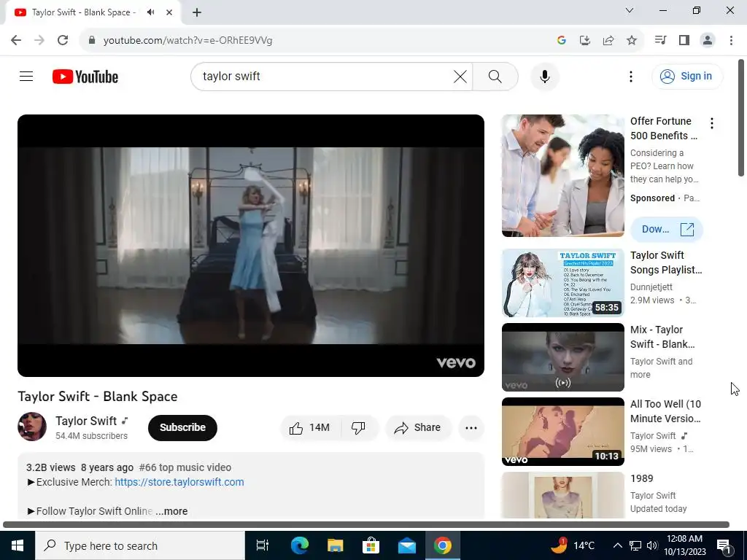This screenshot has width=747, height=560.
Task: Launch Microsoft Edge from the taskbar
Action: click(x=299, y=545)
